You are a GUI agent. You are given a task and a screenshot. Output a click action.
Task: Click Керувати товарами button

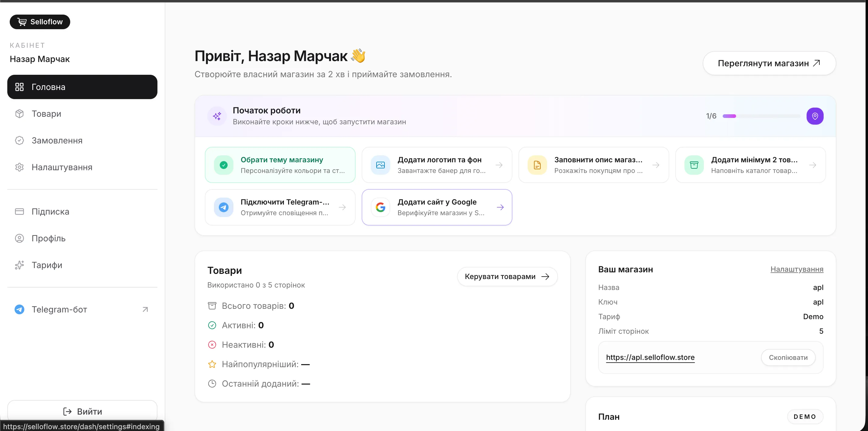click(507, 277)
